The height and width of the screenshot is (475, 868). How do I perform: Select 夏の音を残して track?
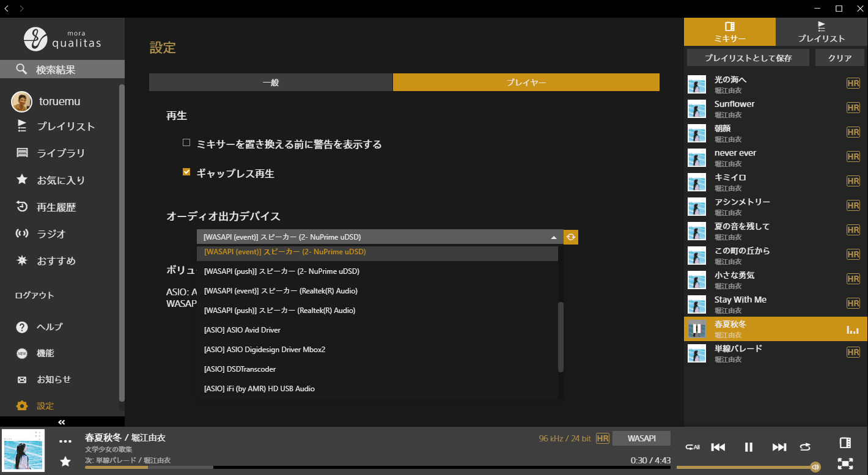[x=774, y=231]
